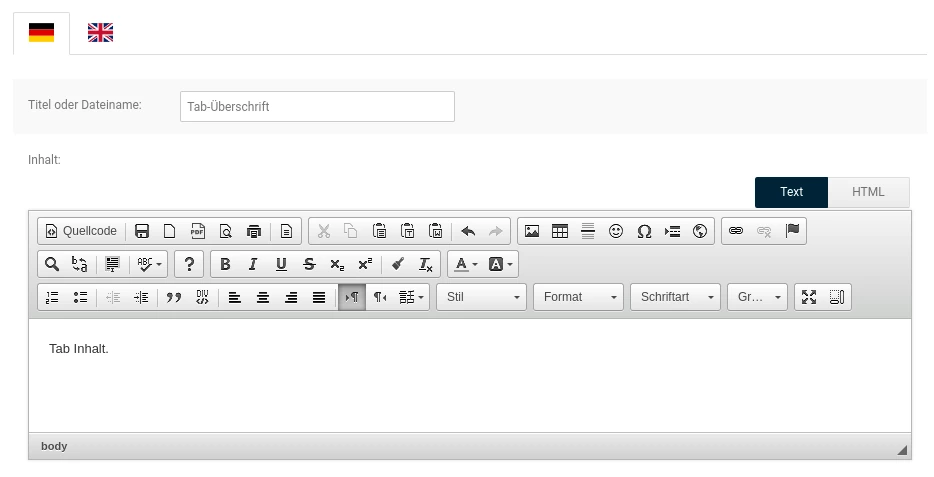Open the Replace icon

pyautogui.click(x=80, y=264)
